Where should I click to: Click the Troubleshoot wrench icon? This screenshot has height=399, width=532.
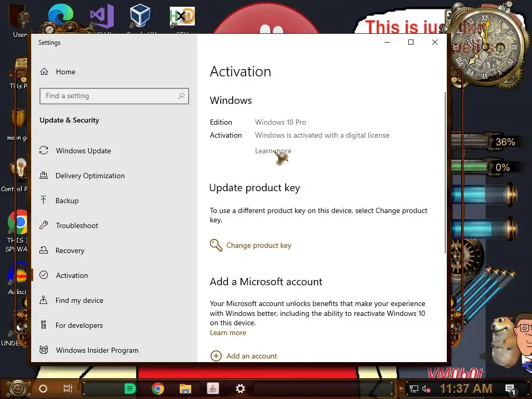click(x=44, y=225)
